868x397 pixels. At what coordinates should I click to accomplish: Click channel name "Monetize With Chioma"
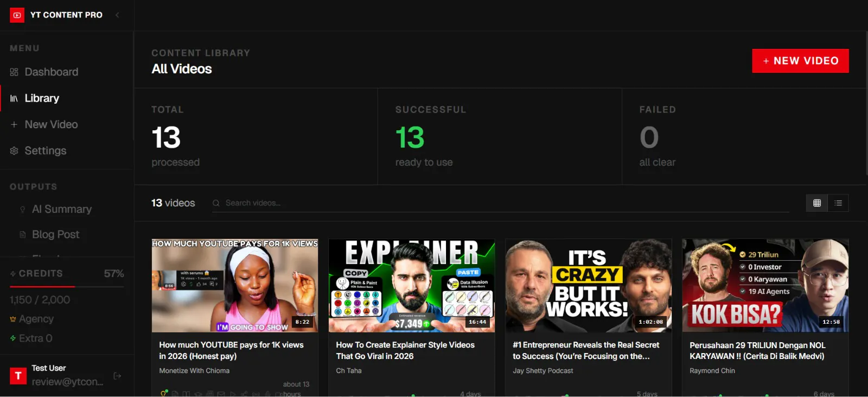tap(194, 371)
